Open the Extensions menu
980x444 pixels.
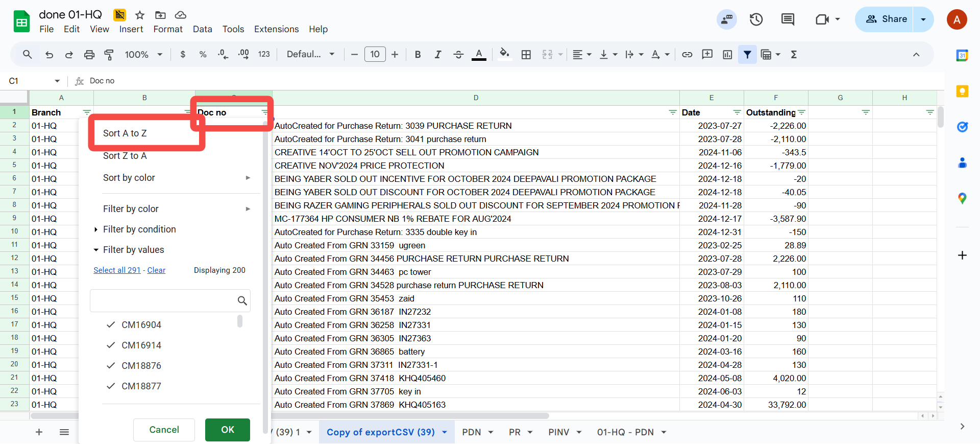(276, 29)
